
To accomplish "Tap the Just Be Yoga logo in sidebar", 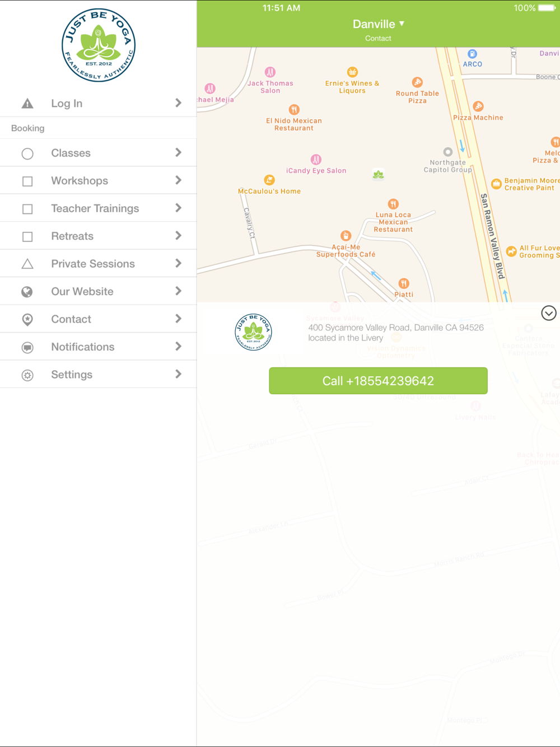I will click(x=99, y=45).
